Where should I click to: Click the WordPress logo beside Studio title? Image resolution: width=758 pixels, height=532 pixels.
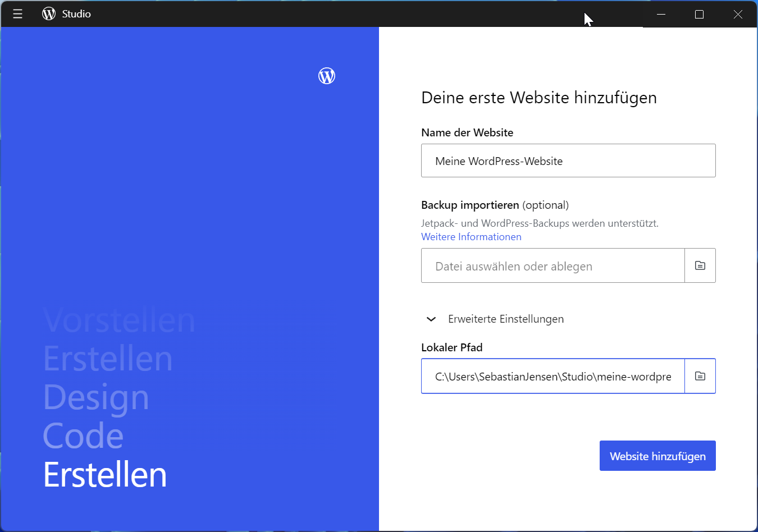[x=49, y=14]
